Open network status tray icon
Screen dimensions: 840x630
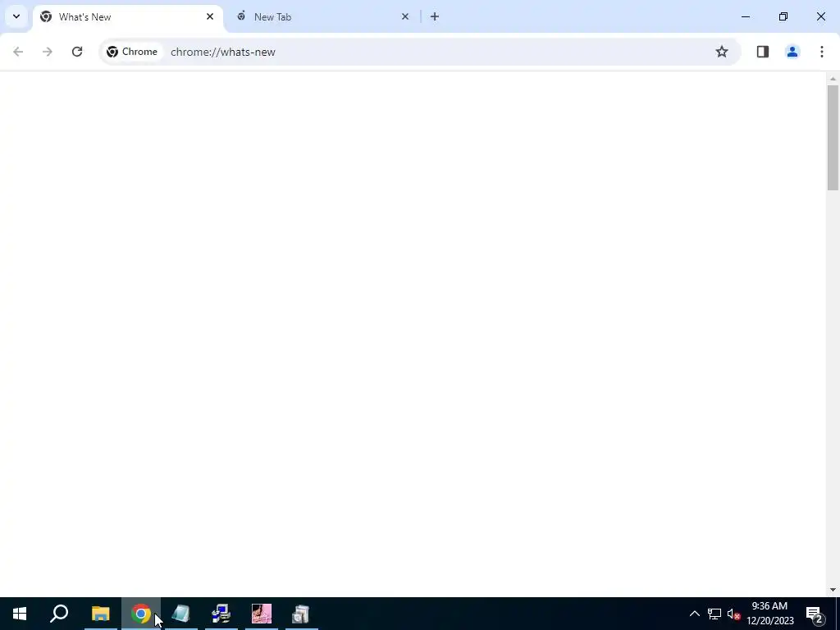click(x=714, y=614)
